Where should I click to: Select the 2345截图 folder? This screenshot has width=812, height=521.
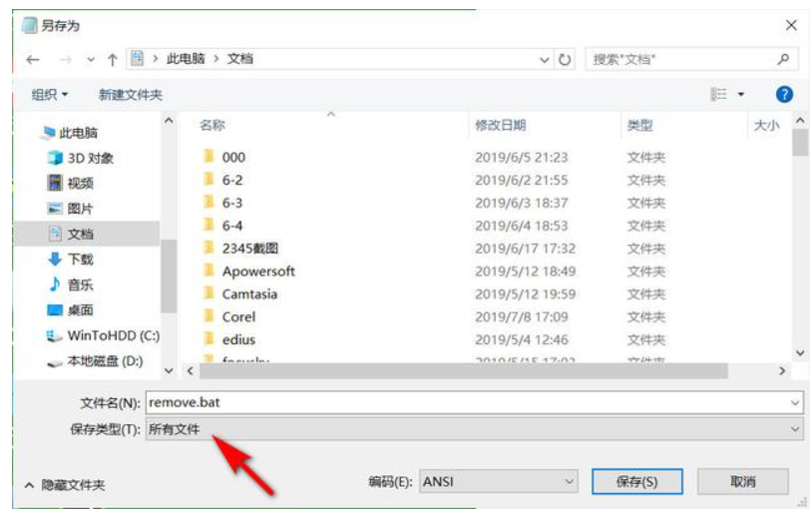[250, 249]
